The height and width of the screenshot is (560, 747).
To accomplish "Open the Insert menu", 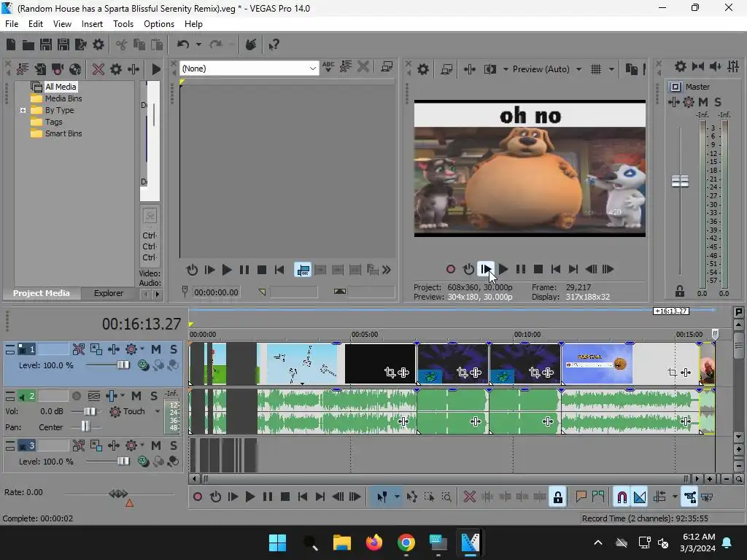I will coord(92,24).
